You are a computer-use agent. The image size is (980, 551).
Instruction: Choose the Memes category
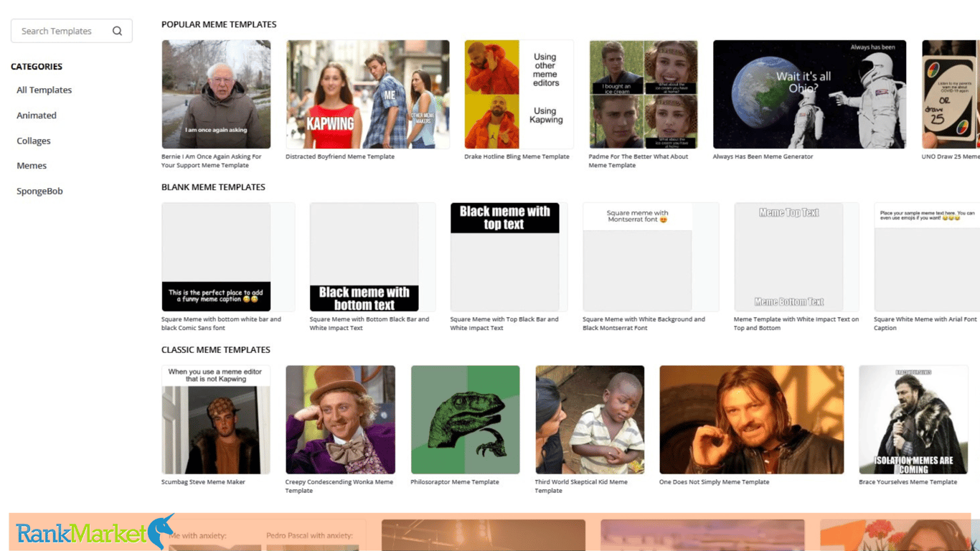[32, 165]
